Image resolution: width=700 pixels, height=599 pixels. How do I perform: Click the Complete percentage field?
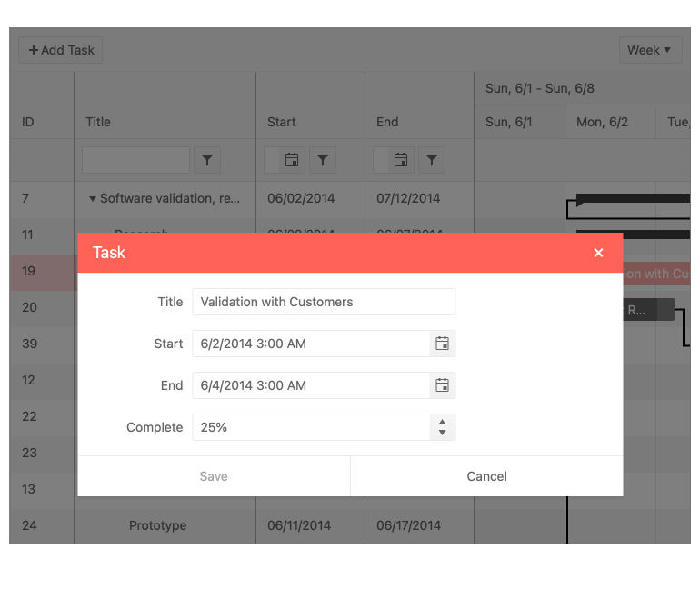click(x=309, y=427)
